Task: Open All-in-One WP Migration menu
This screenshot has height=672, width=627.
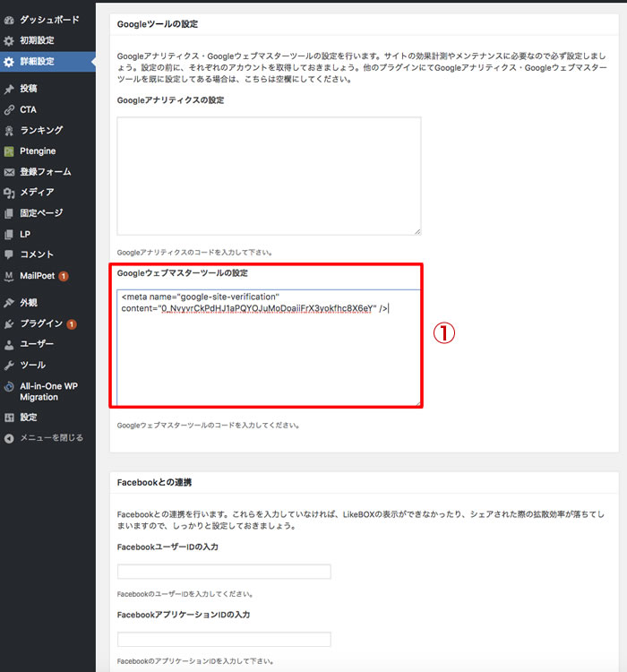Action: coord(50,391)
